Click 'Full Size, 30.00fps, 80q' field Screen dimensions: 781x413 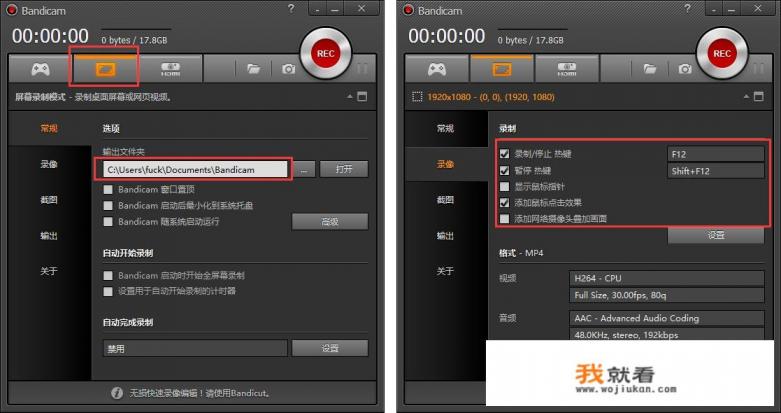coord(666,295)
